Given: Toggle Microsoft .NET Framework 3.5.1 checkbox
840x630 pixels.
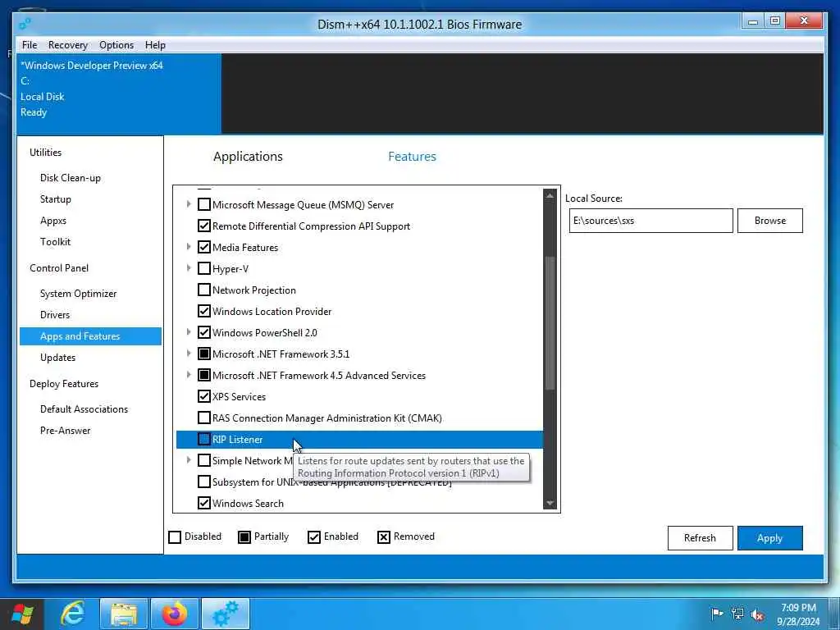Looking at the screenshot, I should pyautogui.click(x=203, y=354).
